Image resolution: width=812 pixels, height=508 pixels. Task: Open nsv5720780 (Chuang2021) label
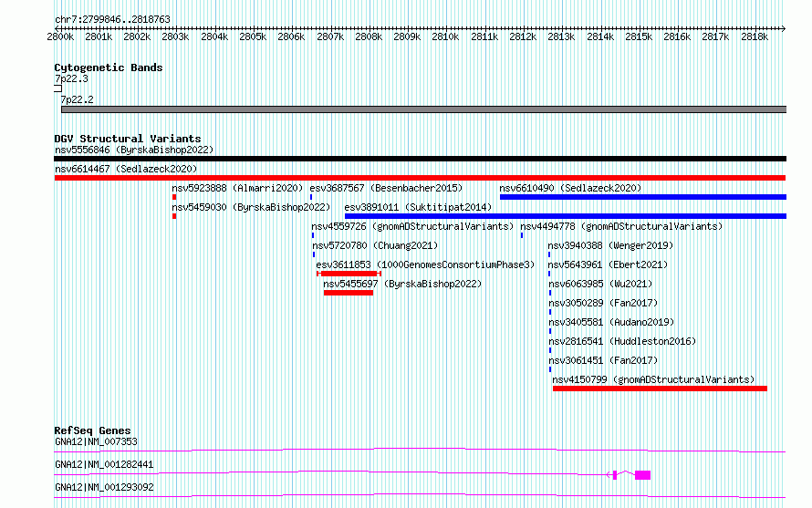375,245
